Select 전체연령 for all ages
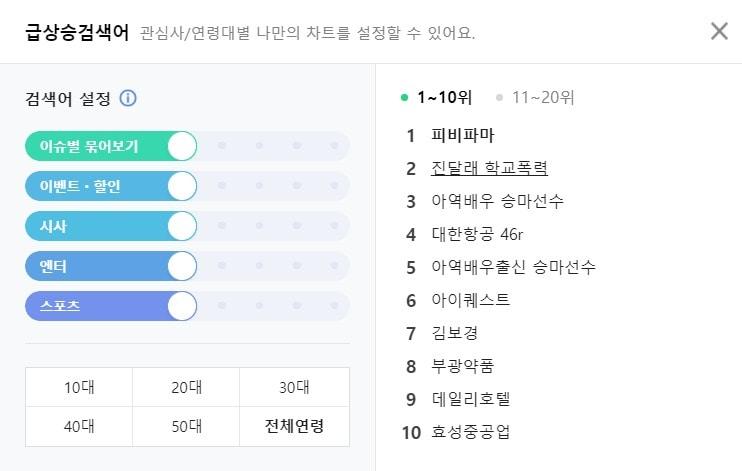The height and width of the screenshot is (471, 742). [x=294, y=427]
